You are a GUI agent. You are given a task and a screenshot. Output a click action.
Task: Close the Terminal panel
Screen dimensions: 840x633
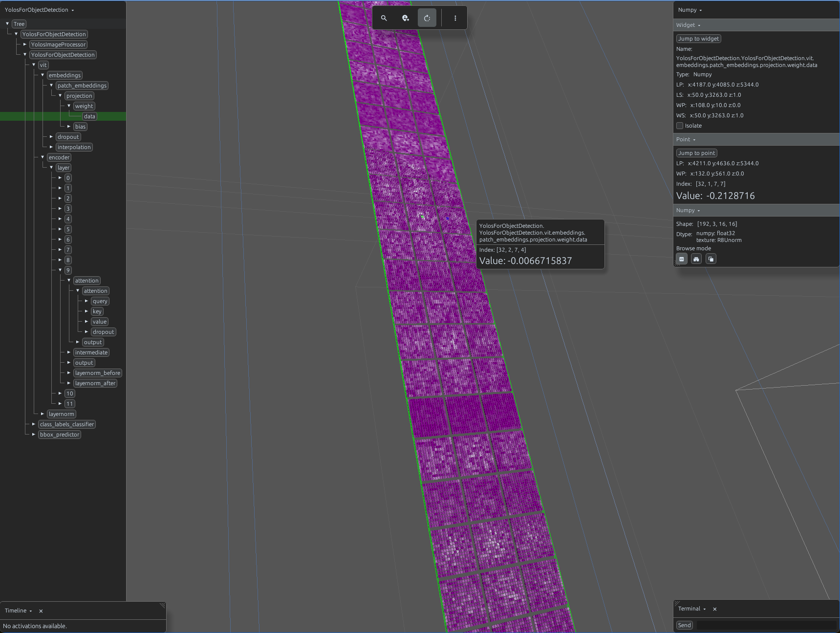pyautogui.click(x=715, y=609)
